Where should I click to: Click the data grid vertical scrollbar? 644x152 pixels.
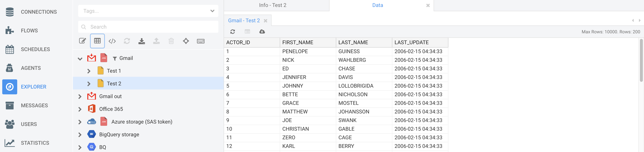[641, 60]
